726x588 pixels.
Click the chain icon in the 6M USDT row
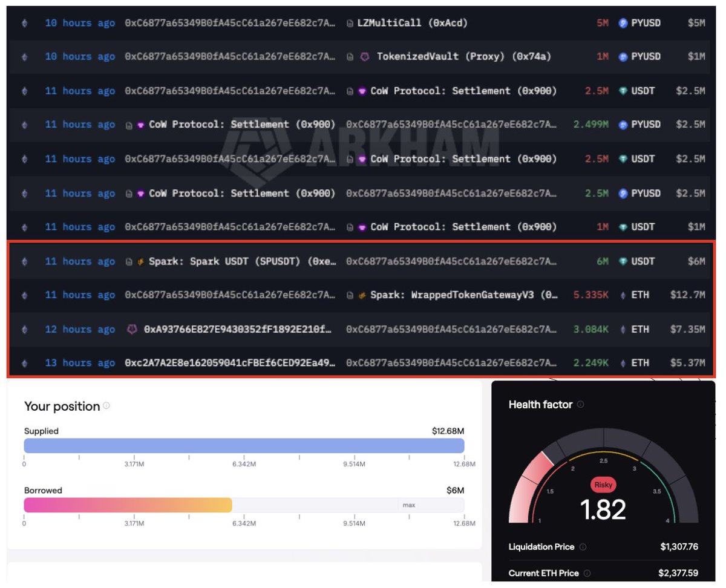coord(24,261)
